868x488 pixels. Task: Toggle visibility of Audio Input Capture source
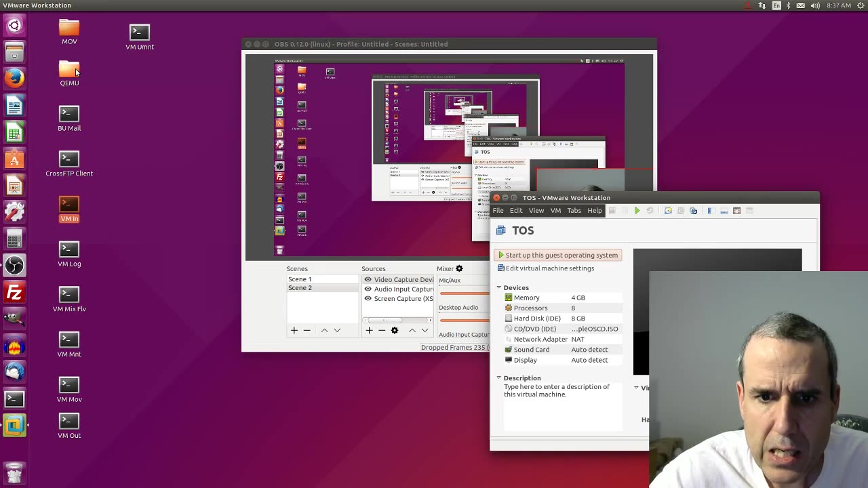pos(368,289)
